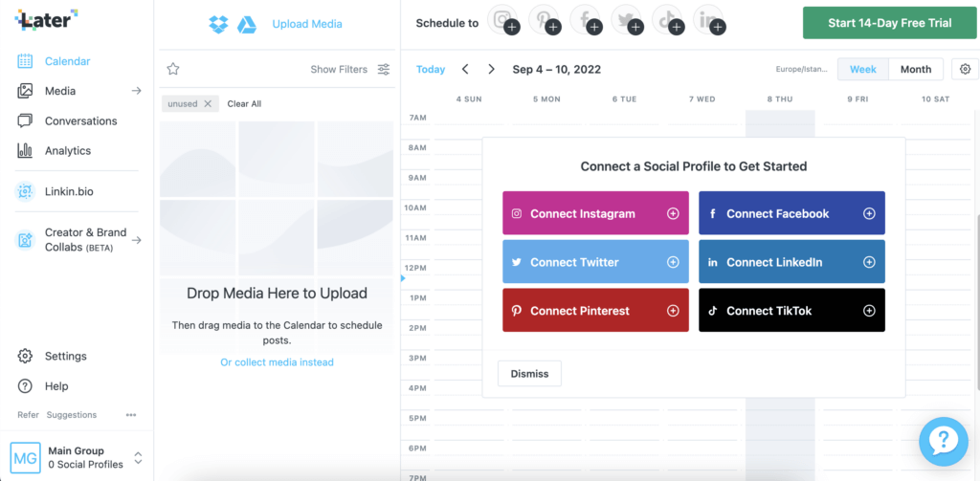Go to next week
The width and height of the screenshot is (980, 481).
[x=491, y=70]
